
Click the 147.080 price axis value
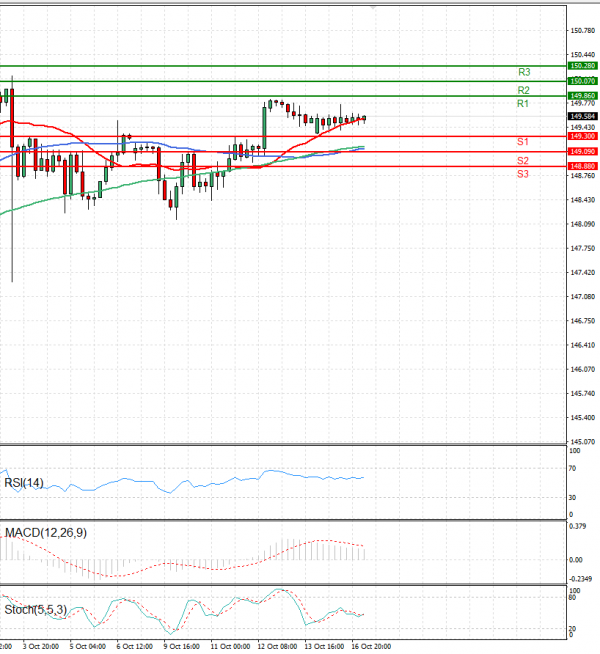(x=582, y=297)
